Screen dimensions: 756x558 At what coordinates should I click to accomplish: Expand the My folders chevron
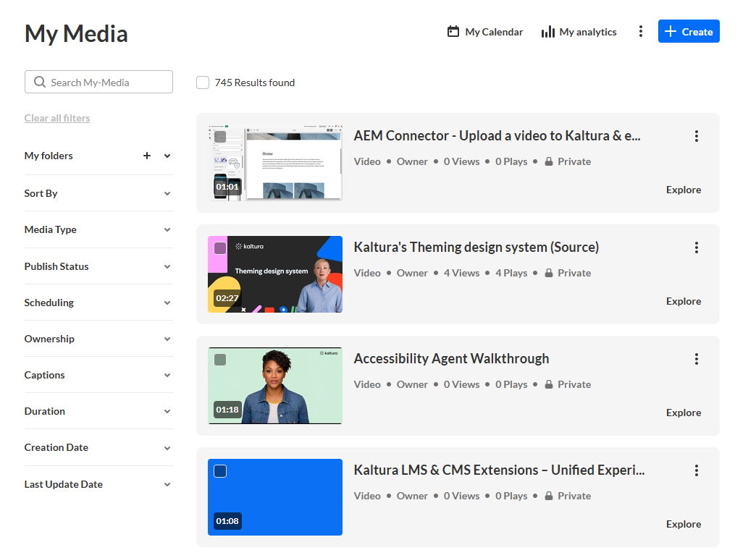167,156
